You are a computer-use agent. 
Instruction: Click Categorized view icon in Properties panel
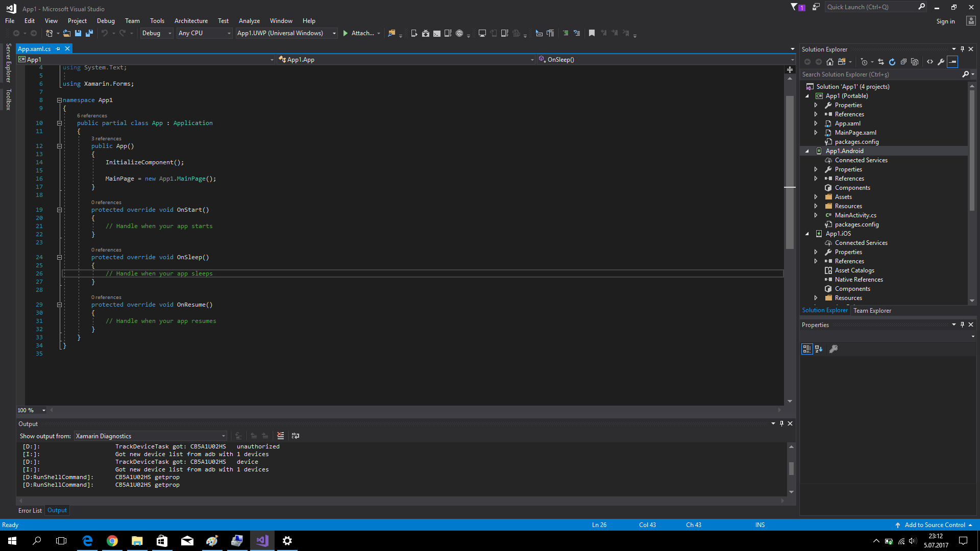click(807, 349)
